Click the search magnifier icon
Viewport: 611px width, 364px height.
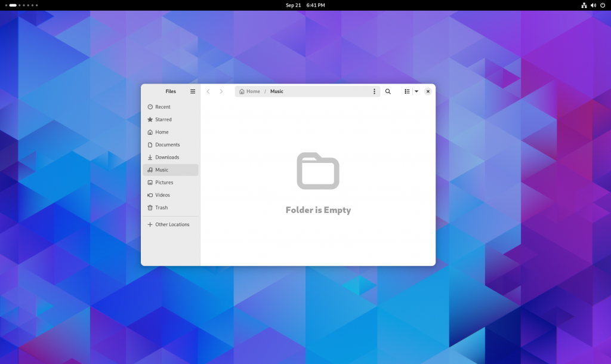point(388,91)
